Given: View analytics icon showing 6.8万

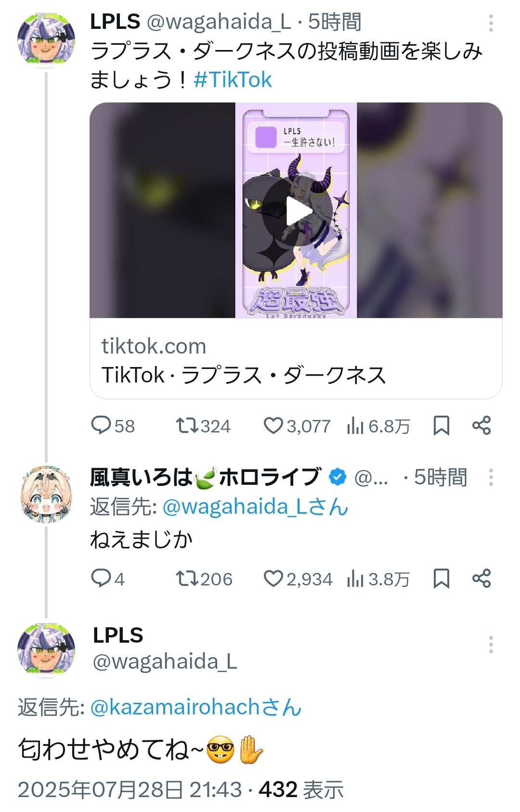Looking at the screenshot, I should 355,426.
